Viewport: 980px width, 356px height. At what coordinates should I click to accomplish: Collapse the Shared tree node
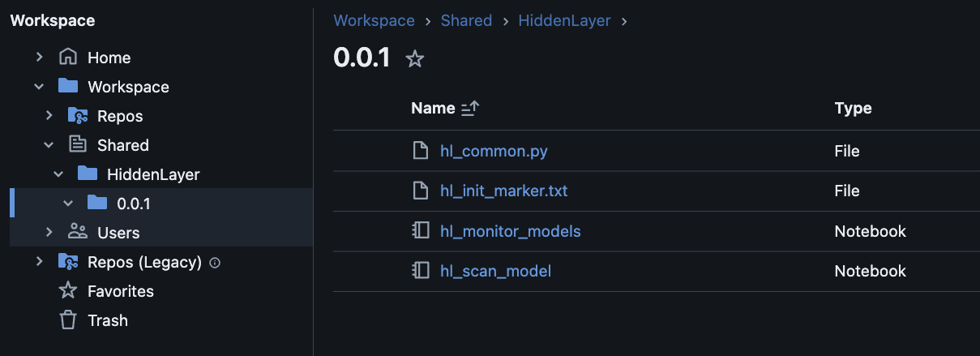(x=49, y=144)
